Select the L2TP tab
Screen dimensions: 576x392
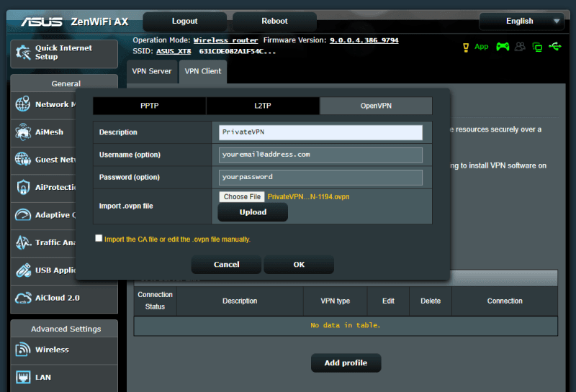[x=263, y=106]
